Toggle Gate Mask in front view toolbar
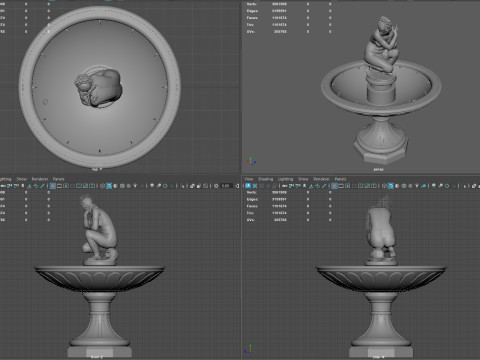The width and height of the screenshot is (480, 360). point(72,186)
